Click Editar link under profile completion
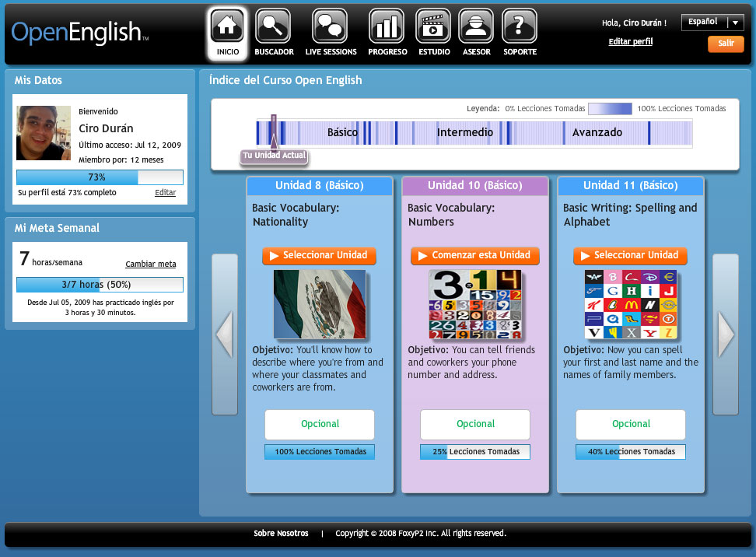This screenshot has height=557, width=756. [x=166, y=192]
